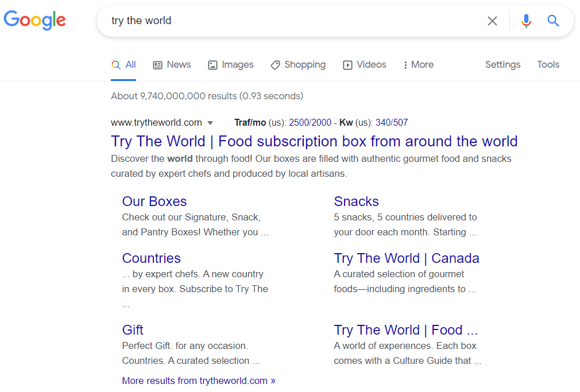Click snippet text 'Discover the world through food!'

tap(181, 158)
